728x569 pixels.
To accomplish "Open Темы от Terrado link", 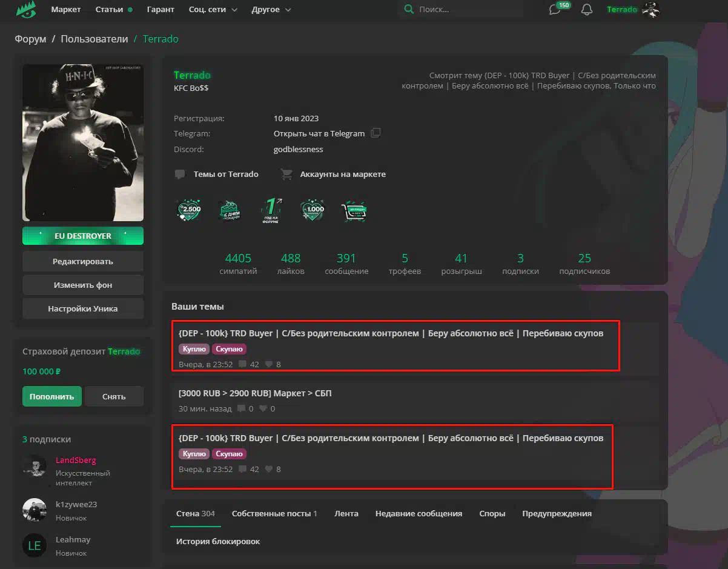I will 226,174.
